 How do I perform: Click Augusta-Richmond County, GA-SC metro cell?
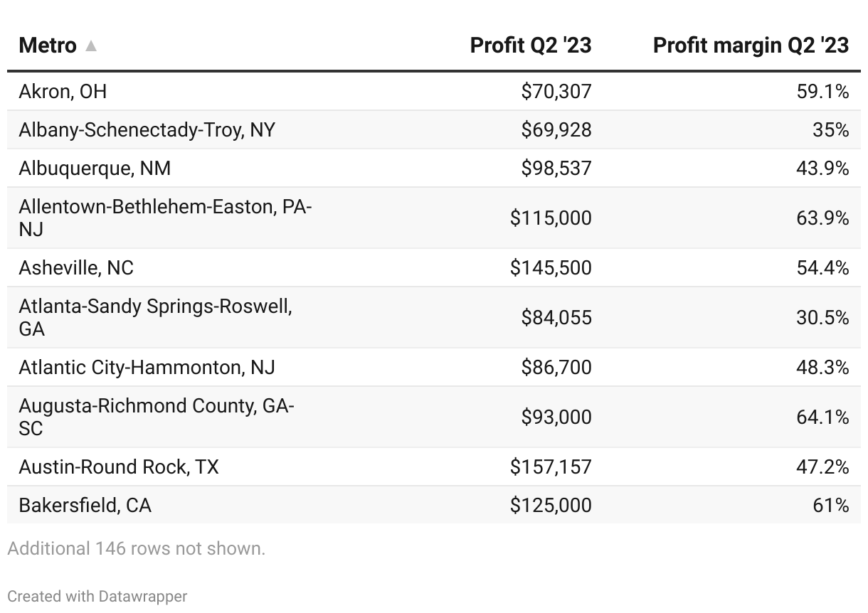tap(157, 417)
